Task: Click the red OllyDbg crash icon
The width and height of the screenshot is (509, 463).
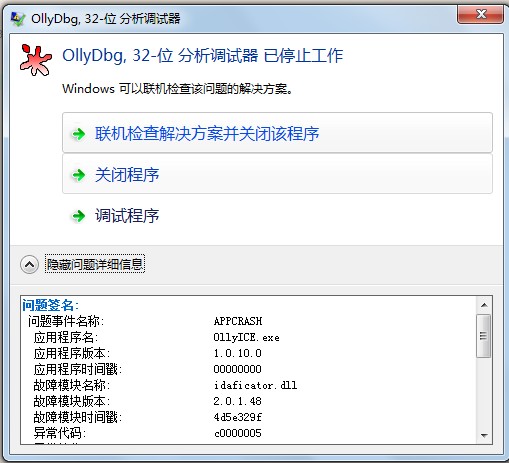Action: (36, 60)
